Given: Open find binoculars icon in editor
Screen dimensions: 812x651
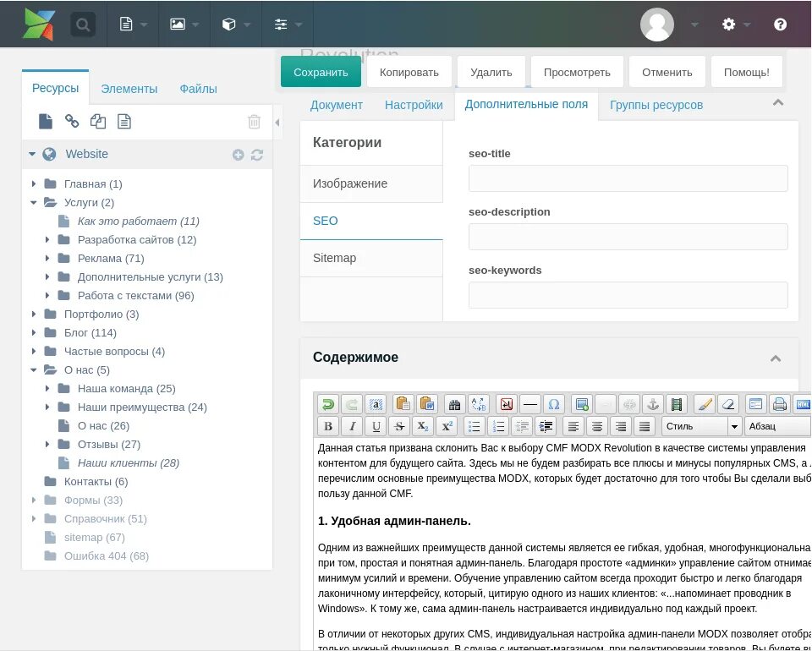Looking at the screenshot, I should [454, 403].
